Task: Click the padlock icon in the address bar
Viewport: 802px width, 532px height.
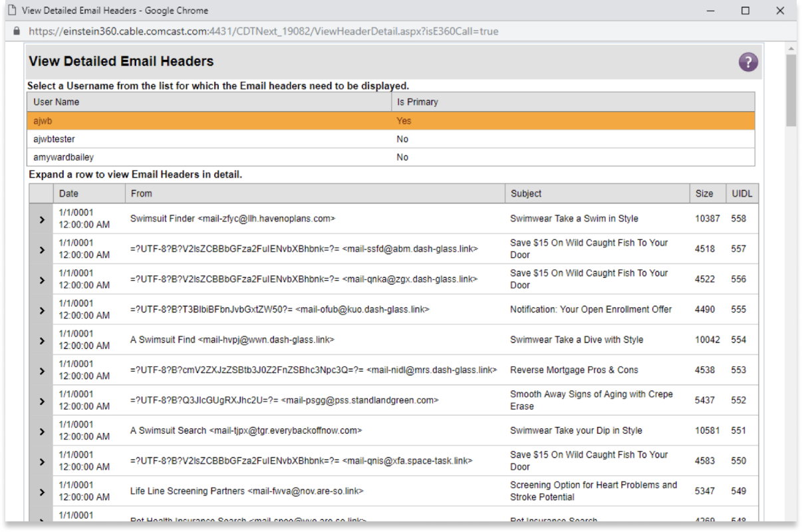Action: pyautogui.click(x=17, y=31)
